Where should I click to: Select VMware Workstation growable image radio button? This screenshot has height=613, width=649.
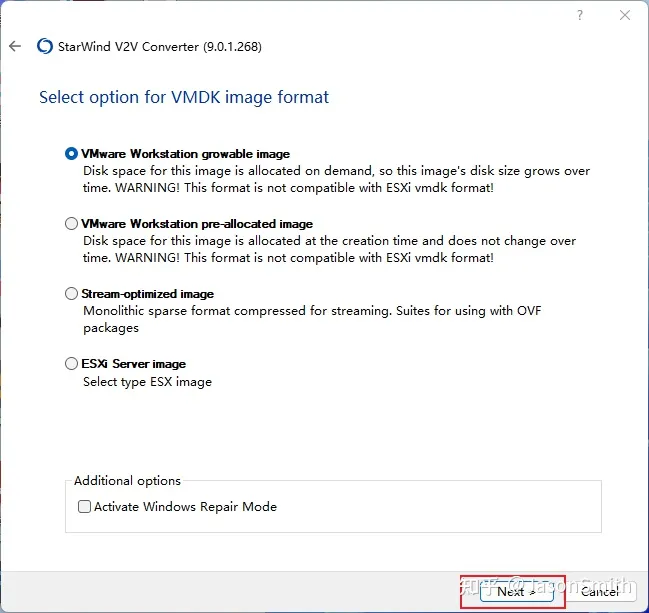pos(71,154)
